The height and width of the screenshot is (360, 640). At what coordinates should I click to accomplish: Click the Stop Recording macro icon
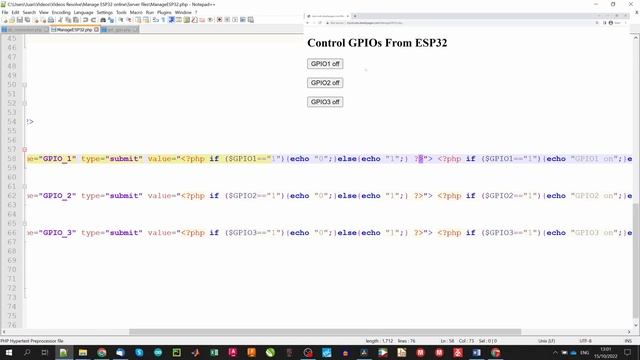227,20
